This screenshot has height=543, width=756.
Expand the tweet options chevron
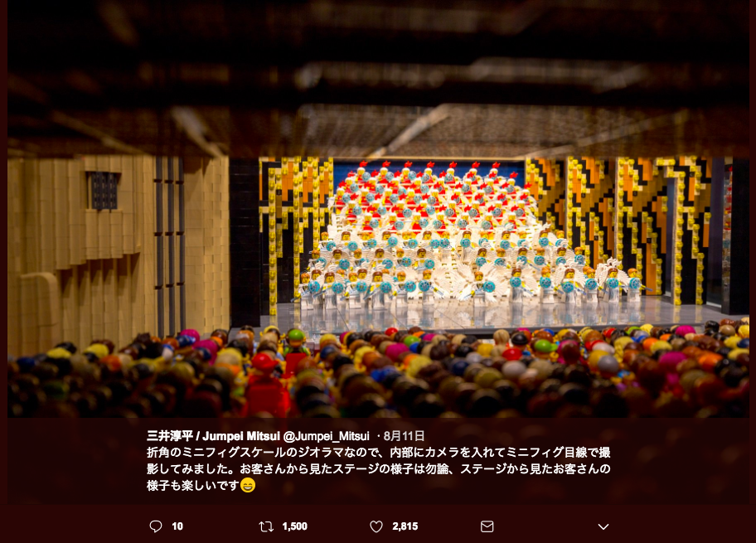(x=603, y=526)
